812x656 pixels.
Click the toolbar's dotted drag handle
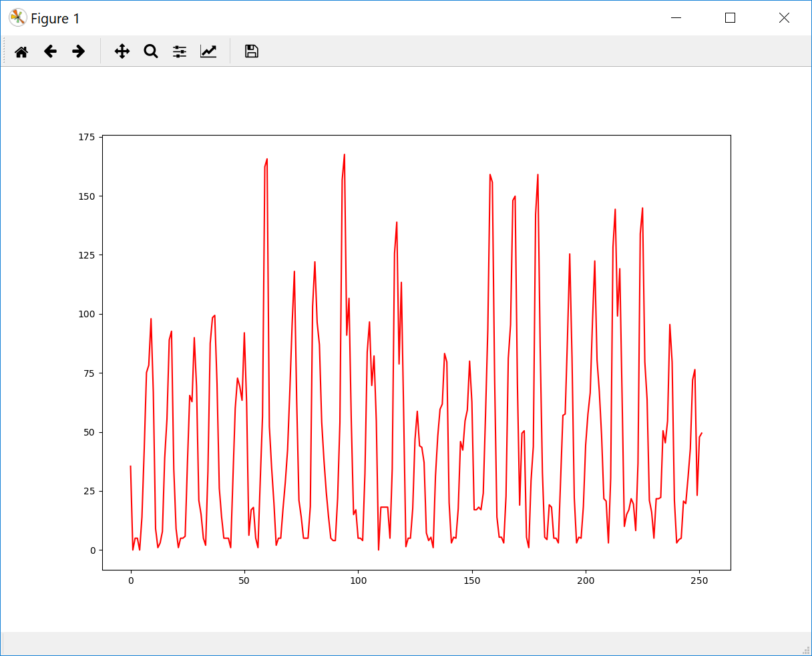point(5,51)
